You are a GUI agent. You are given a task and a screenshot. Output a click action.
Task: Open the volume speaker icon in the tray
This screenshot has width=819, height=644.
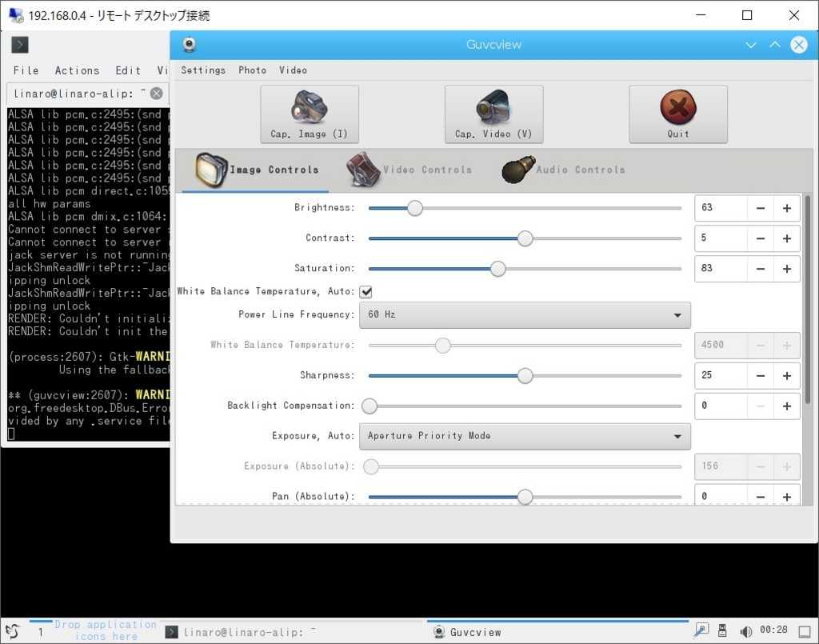pos(745,631)
